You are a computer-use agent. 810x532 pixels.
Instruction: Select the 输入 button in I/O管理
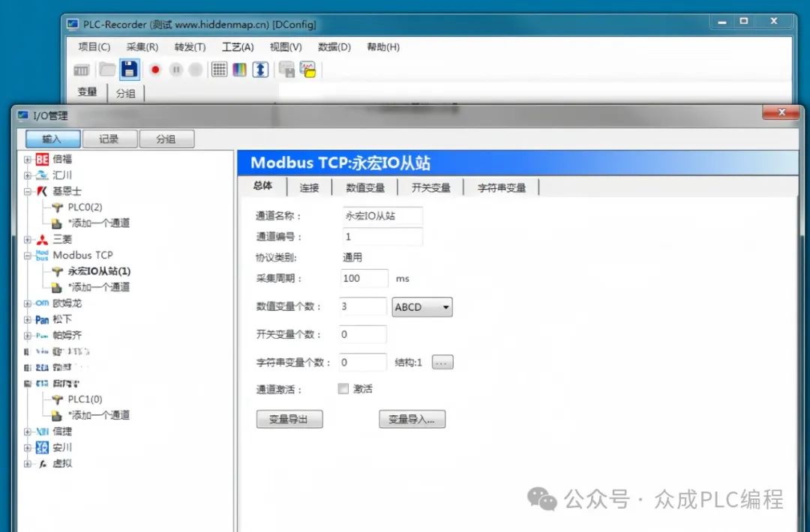click(x=52, y=139)
